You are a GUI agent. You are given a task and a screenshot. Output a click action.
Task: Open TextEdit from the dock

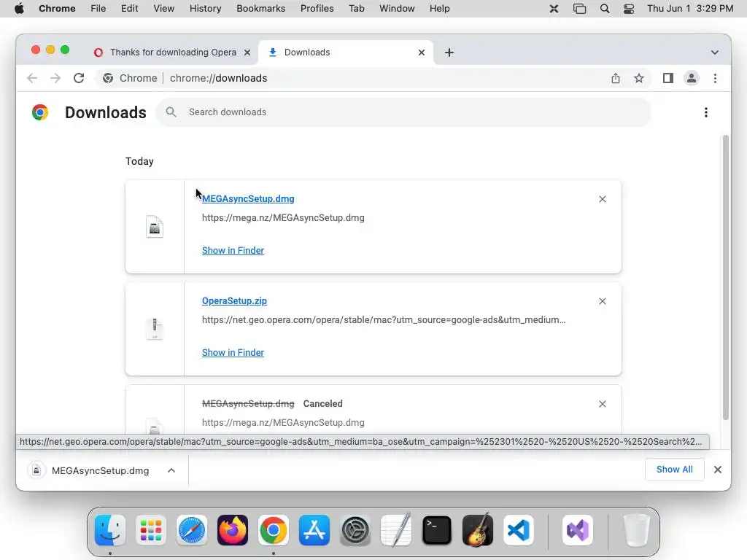click(x=396, y=530)
